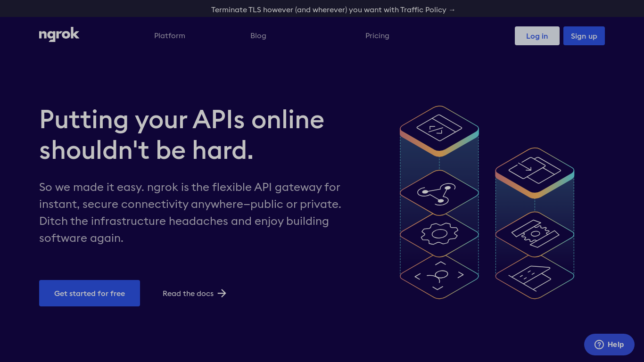Open the Pricing page
644x362 pixels.
[377, 36]
